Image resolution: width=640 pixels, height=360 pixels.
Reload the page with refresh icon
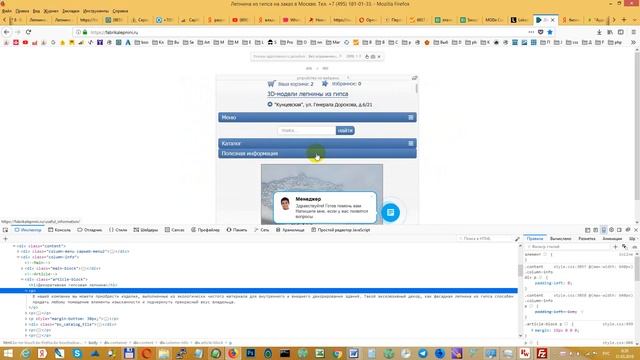pos(28,32)
